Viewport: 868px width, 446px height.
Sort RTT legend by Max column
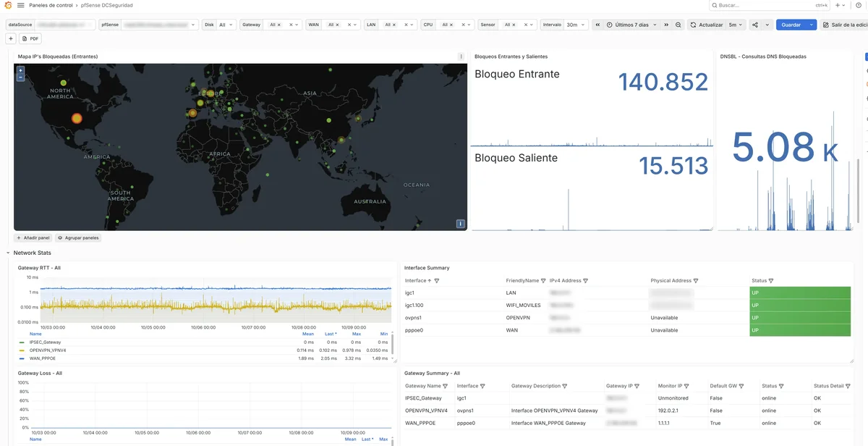[x=357, y=334]
